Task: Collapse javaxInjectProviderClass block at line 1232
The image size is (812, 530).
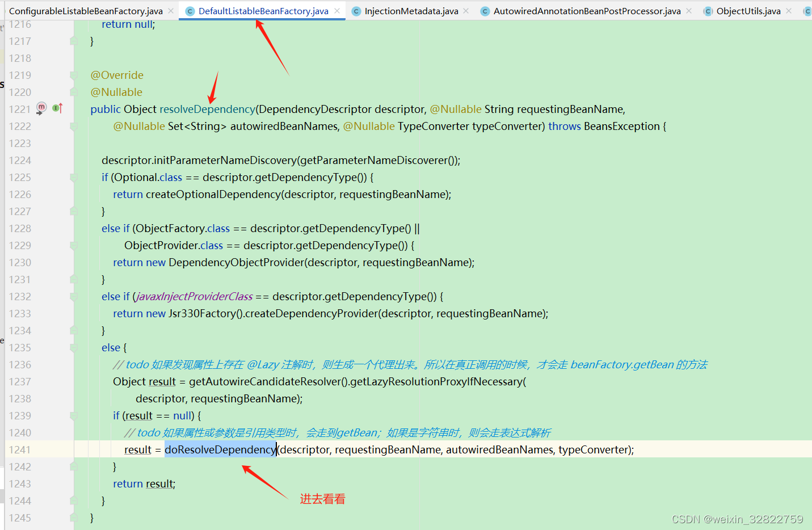Action: 74,296
